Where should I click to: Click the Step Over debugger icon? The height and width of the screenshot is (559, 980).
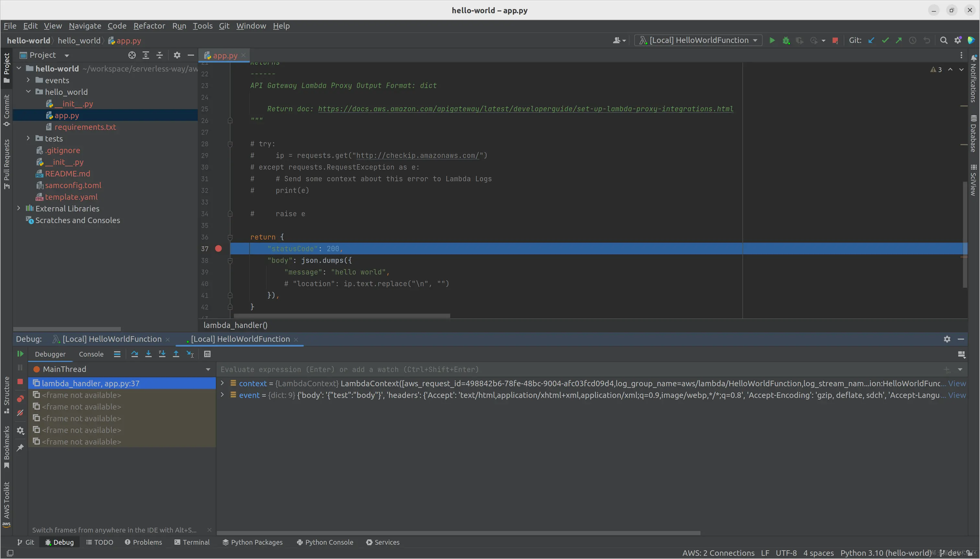(x=134, y=354)
